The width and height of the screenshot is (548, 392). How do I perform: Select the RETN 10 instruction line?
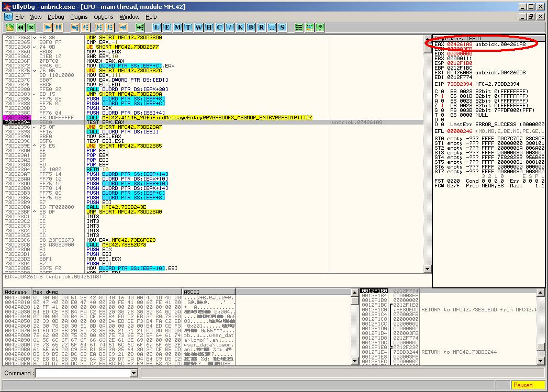[x=213, y=170]
